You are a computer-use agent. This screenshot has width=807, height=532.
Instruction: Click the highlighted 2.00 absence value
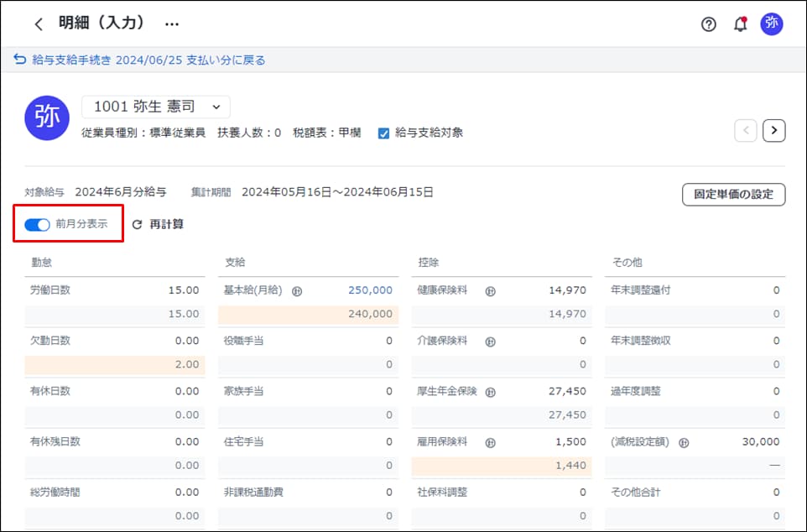pyautogui.click(x=187, y=364)
